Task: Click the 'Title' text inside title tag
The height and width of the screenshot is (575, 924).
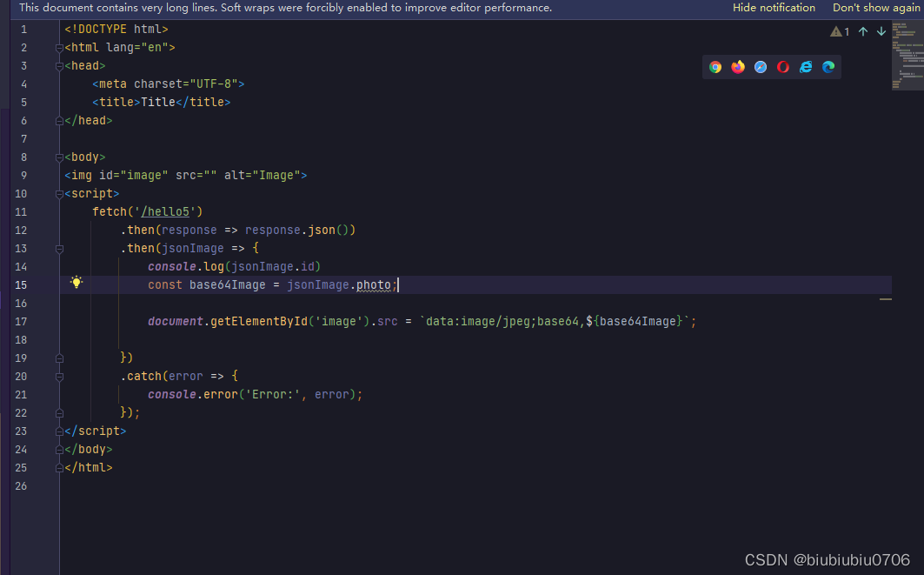Action: click(x=158, y=102)
